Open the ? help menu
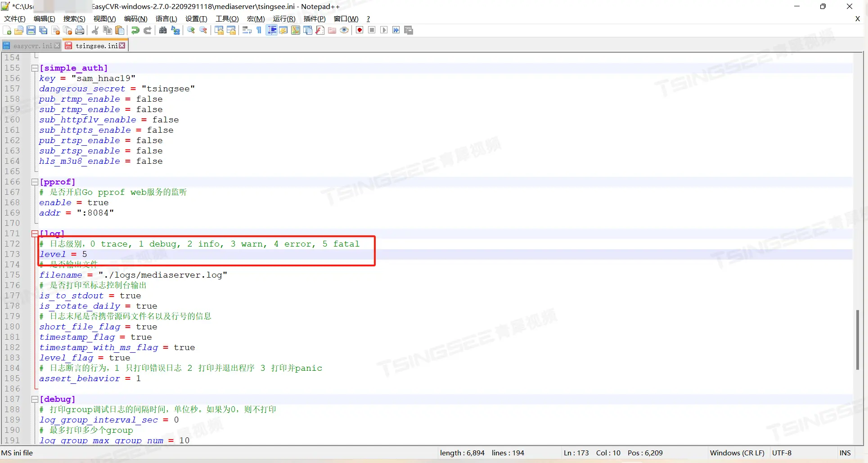The image size is (868, 463). (368, 18)
